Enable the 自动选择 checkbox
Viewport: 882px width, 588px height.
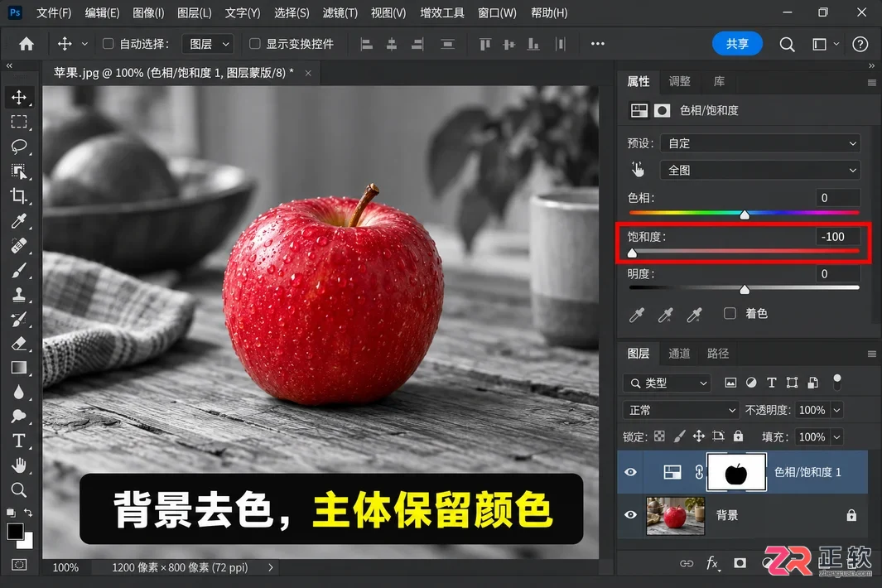point(108,43)
